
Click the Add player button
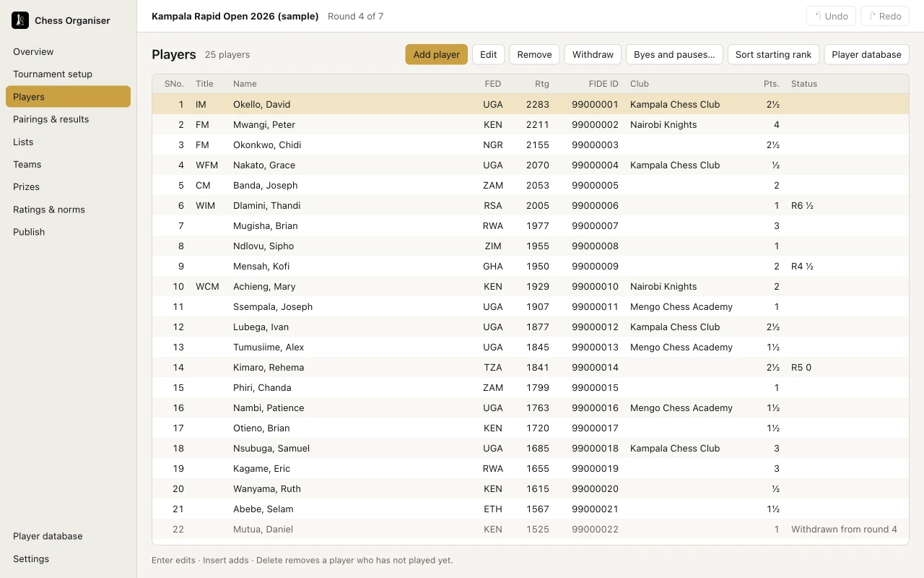coord(436,54)
